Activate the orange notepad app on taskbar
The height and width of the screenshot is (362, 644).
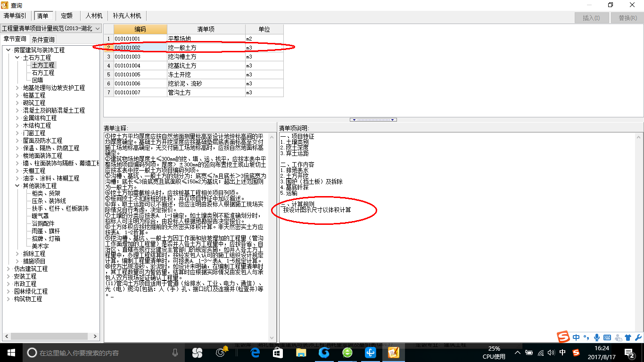(393, 353)
